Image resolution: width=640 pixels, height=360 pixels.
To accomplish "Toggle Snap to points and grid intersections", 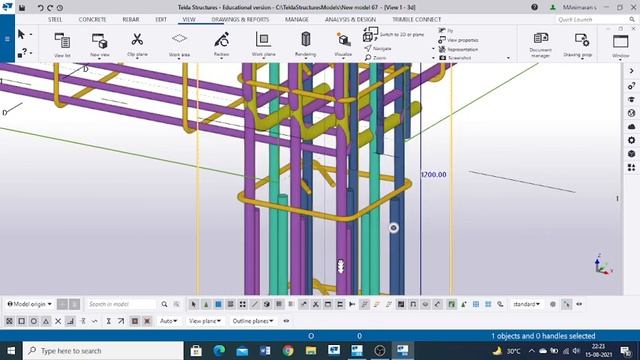I will [9, 321].
